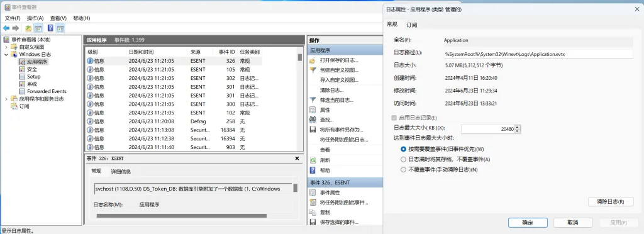Click the 属性 icon in the actions pane
The image size is (644, 234).
313,110
